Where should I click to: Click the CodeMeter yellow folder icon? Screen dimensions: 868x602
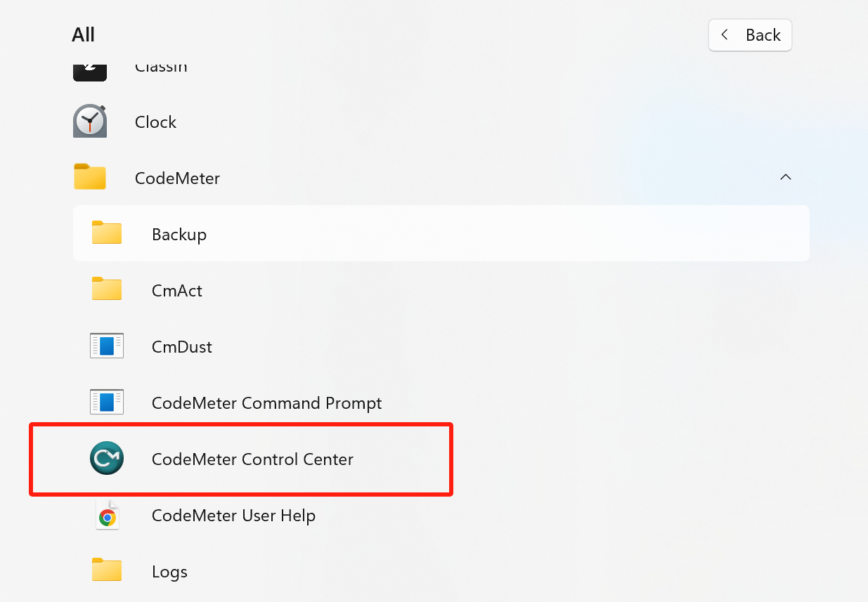(89, 177)
